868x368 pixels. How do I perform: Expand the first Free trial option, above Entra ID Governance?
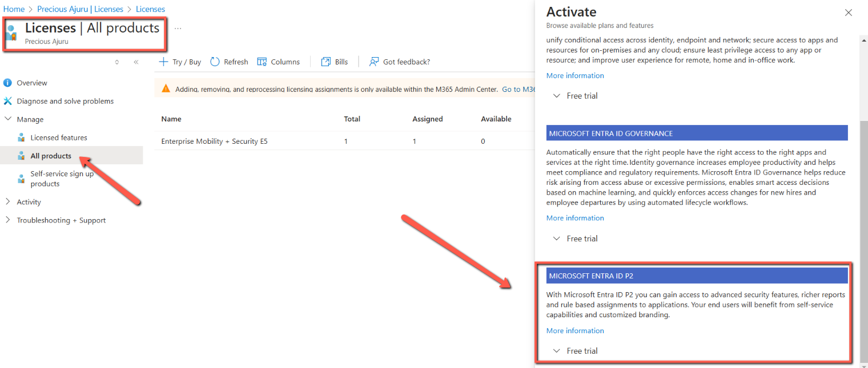point(576,96)
